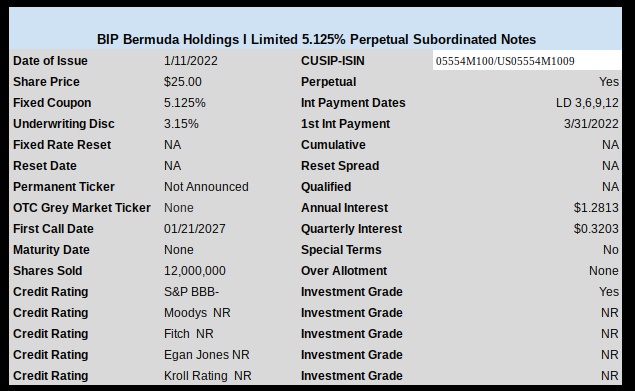The width and height of the screenshot is (635, 391).
Task: Click the table title BIP Bermuda Holdings
Action: click(x=316, y=39)
